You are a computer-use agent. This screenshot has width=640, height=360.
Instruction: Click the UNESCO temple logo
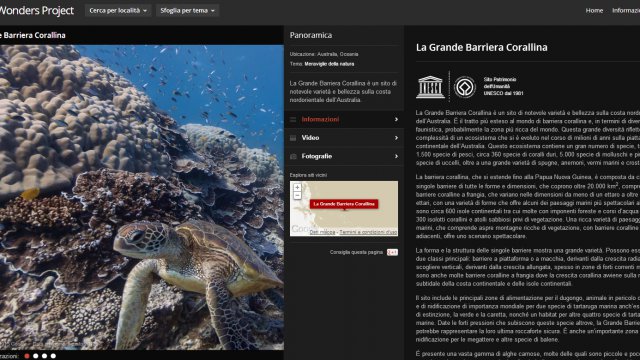click(430, 87)
